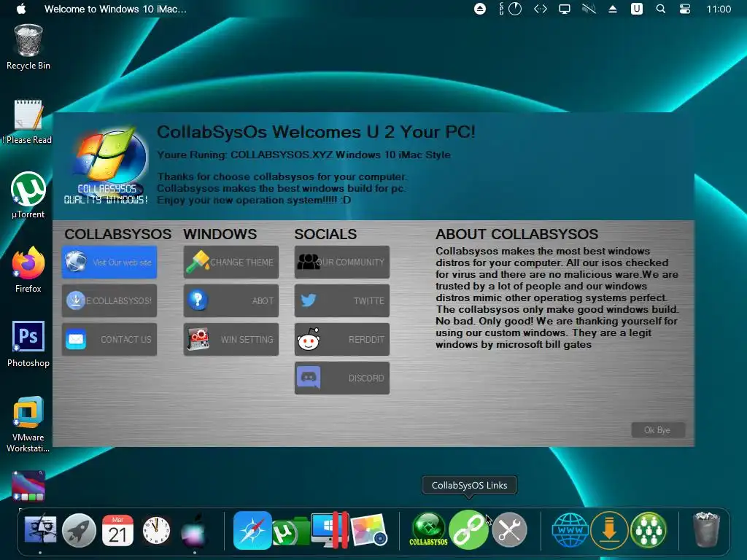Image resolution: width=747 pixels, height=560 pixels.
Task: Click the 'U' input language icon
Action: click(636, 9)
